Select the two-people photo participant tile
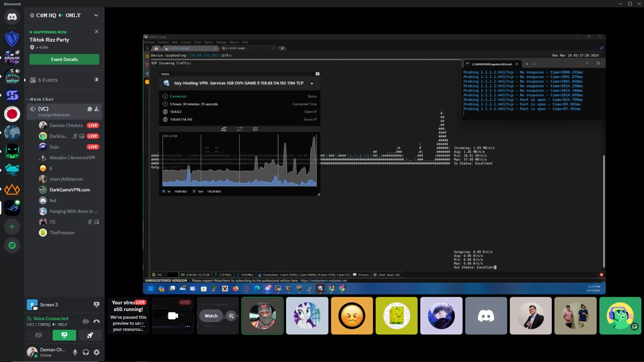This screenshot has width=644, height=362. [x=576, y=316]
